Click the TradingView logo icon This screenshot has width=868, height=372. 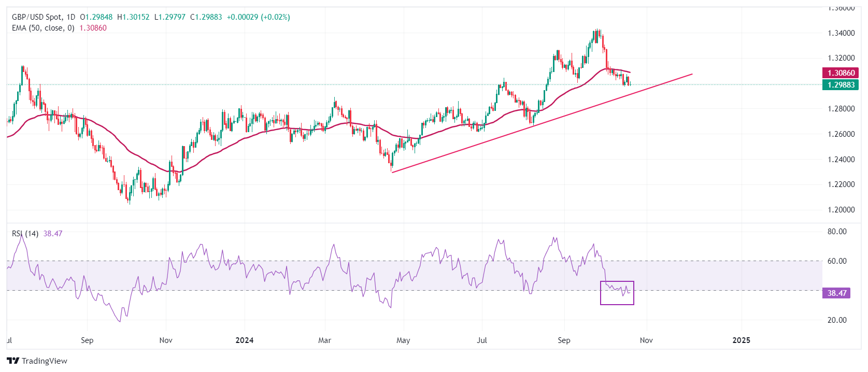pos(13,361)
